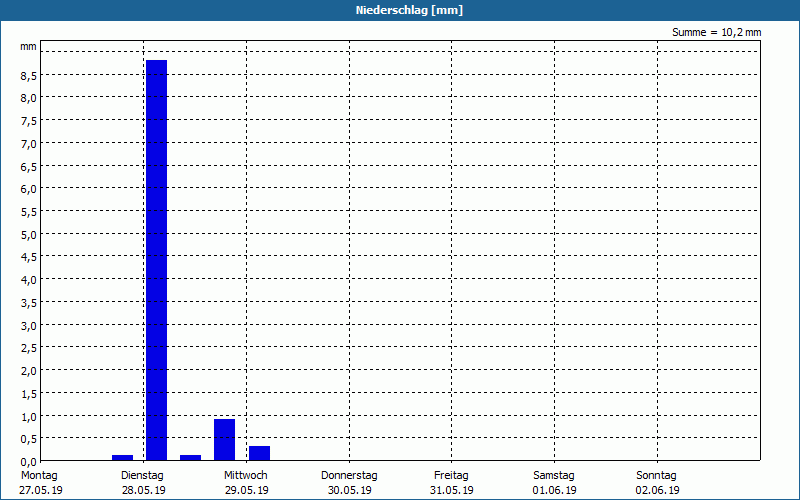800x500 pixels.
Task: Click the 'Dienstag' axis label
Action: (x=142, y=476)
